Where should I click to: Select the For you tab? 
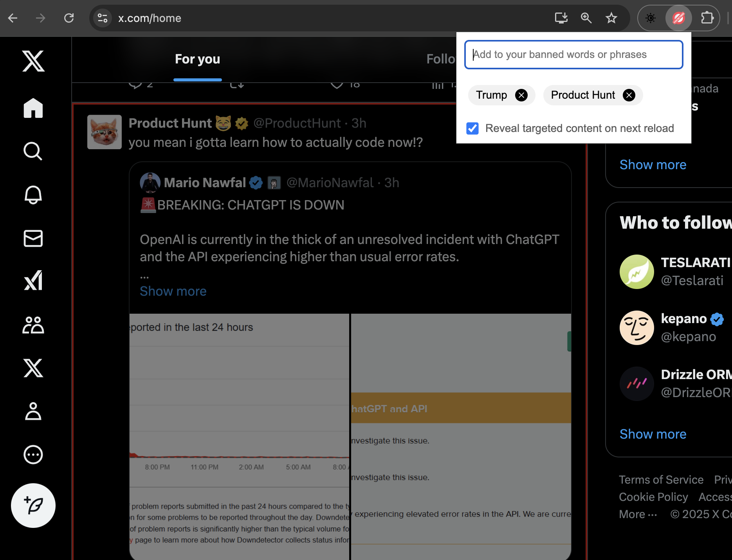pyautogui.click(x=198, y=59)
